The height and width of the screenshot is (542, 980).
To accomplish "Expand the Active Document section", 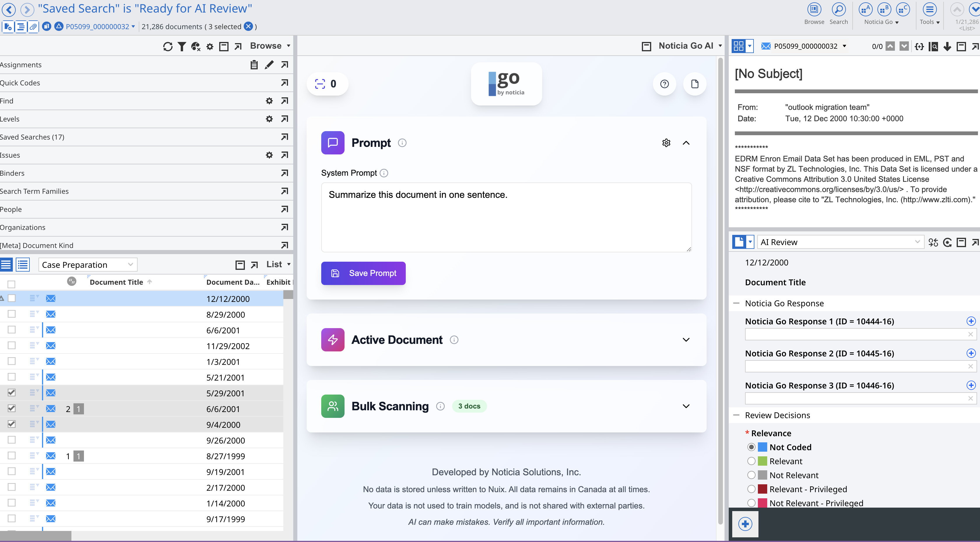I will click(x=686, y=340).
